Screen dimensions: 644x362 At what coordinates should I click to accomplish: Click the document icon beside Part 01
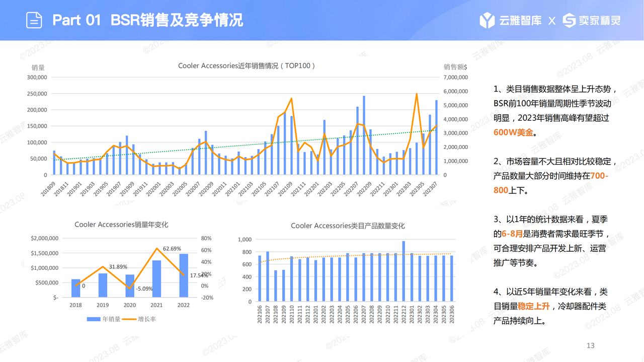[34, 20]
